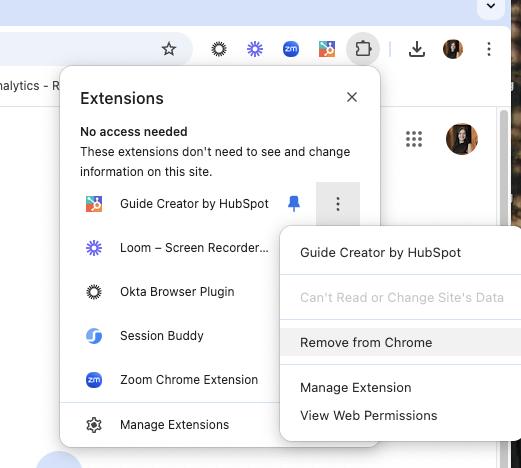Open the Okta Browser Plugin toolbar icon
This screenshot has height=468, width=521.
pos(219,49)
